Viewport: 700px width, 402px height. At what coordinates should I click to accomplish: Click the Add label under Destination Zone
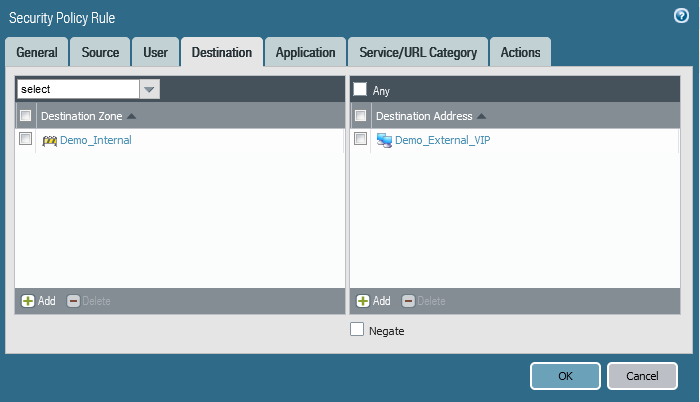tap(46, 301)
